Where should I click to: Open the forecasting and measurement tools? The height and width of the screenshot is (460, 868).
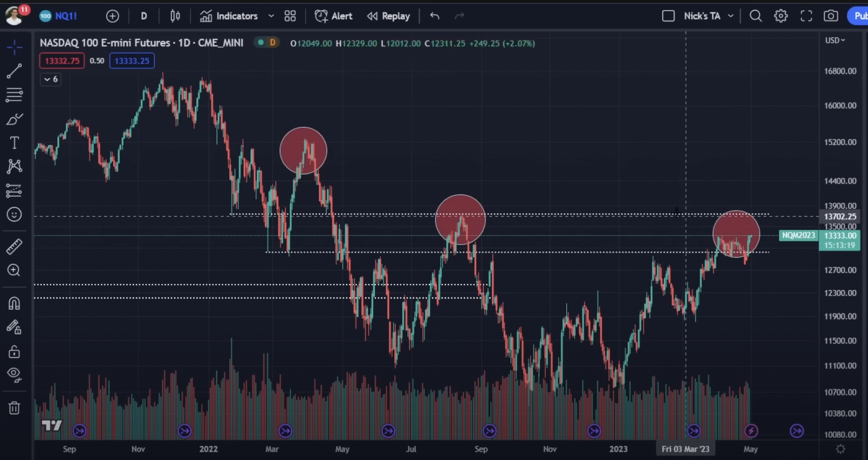[x=14, y=191]
